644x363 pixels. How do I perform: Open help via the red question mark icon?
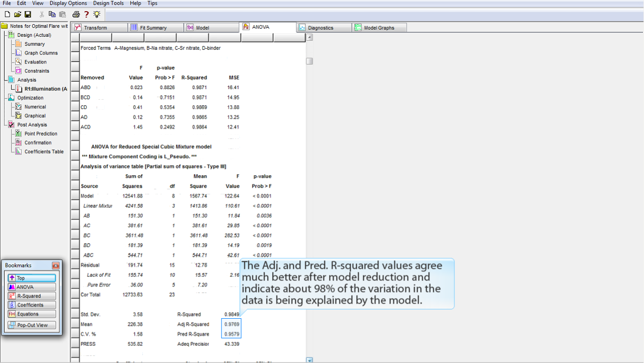pos(87,15)
